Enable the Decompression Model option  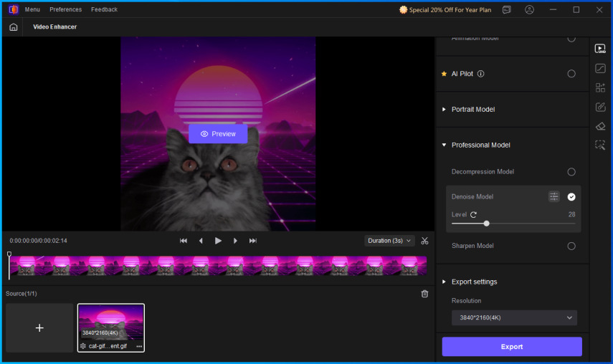pos(571,172)
